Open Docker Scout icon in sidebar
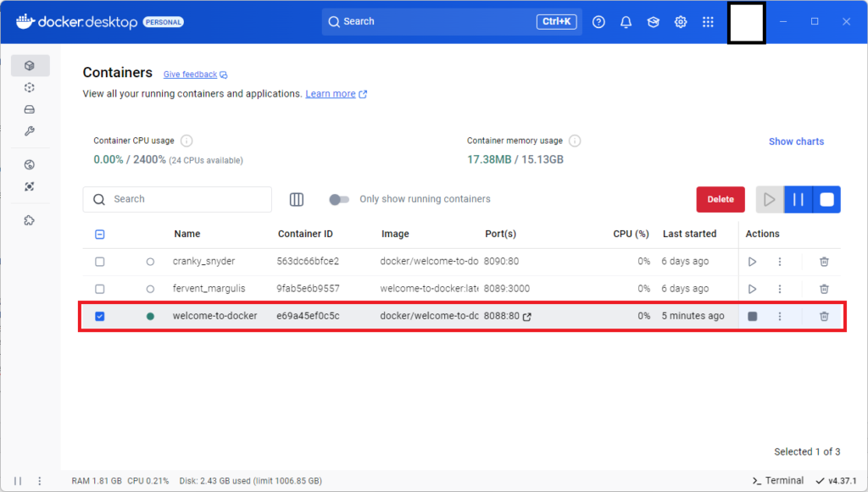 point(30,187)
